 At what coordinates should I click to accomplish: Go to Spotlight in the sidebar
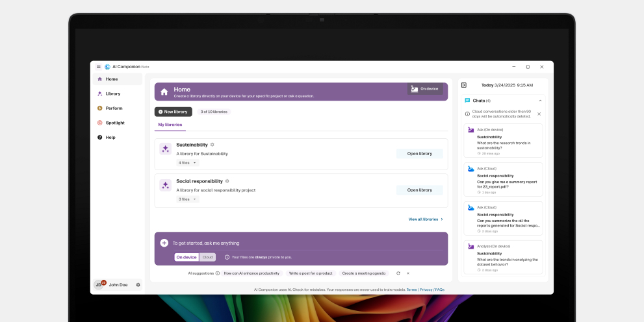click(115, 123)
